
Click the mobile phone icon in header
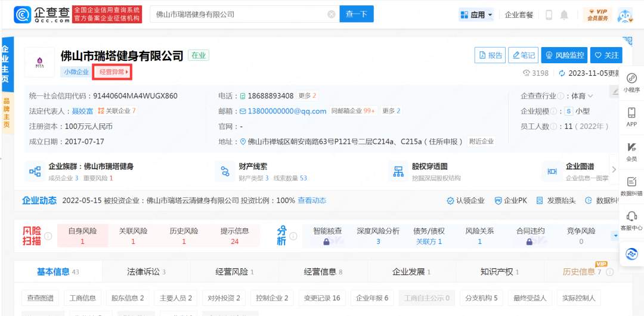[549, 15]
